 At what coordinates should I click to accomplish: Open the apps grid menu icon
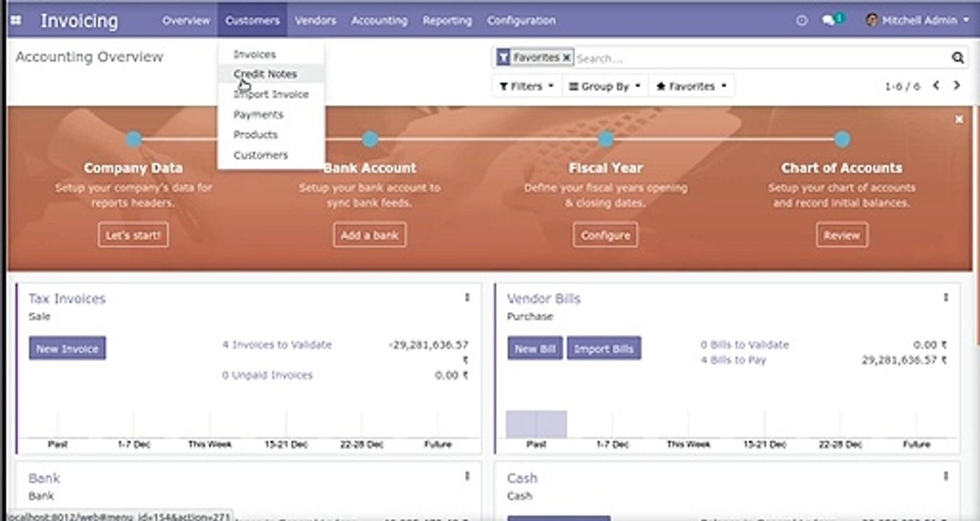click(16, 20)
